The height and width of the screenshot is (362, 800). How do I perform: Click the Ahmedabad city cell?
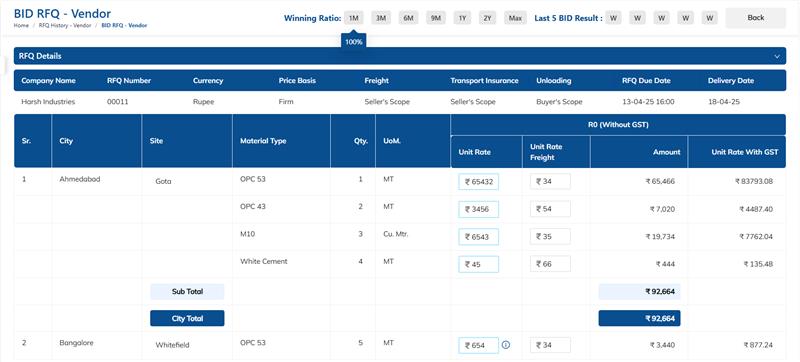click(80, 179)
